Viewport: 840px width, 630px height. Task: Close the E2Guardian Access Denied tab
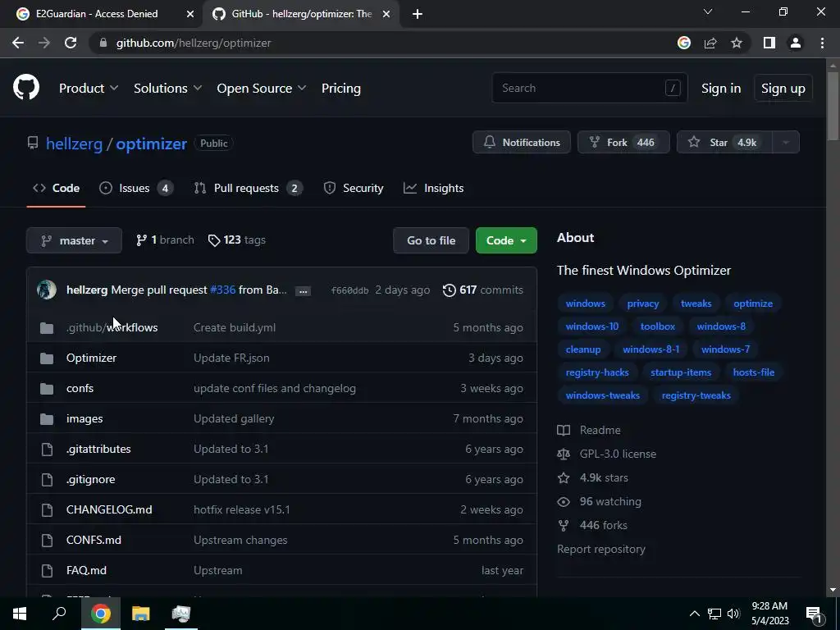[x=190, y=14]
